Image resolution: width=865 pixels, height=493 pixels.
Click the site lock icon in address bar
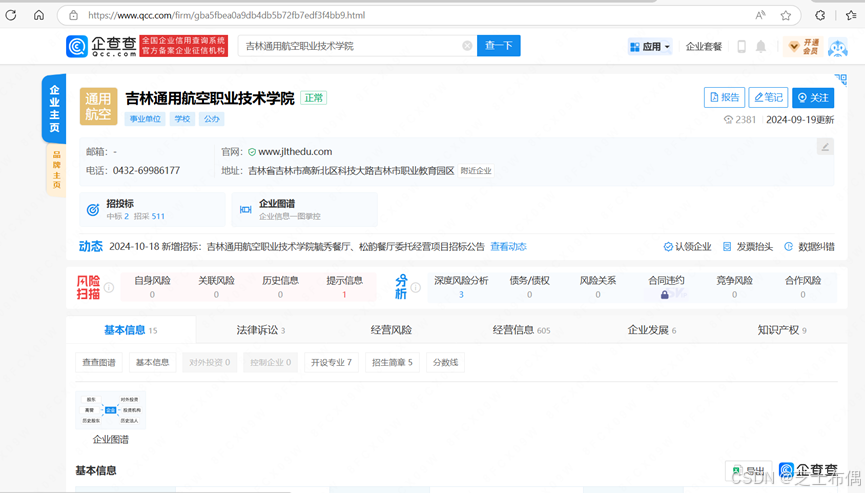tap(73, 15)
